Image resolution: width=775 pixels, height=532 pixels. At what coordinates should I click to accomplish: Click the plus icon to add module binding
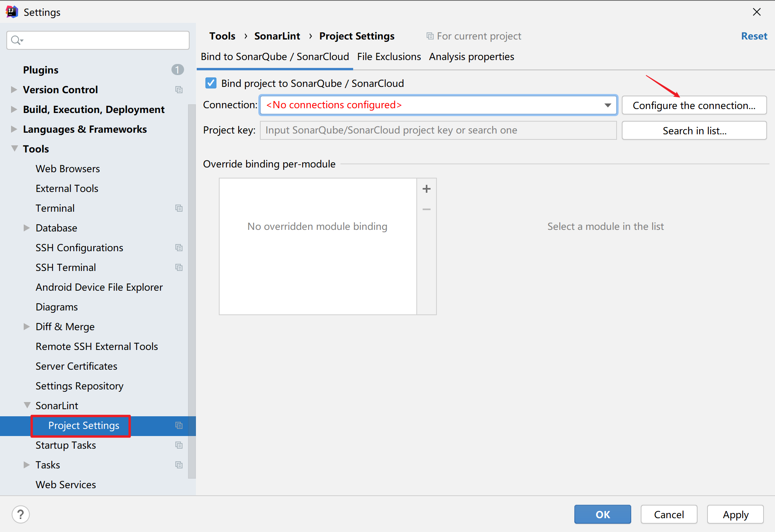[x=427, y=189]
